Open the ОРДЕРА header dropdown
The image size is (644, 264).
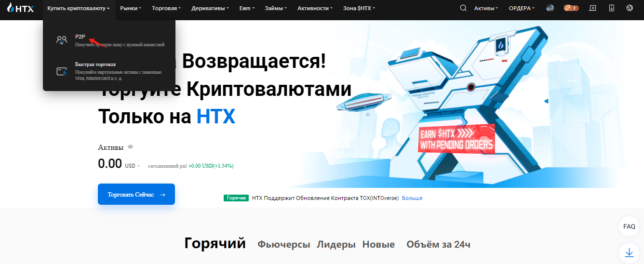click(522, 8)
